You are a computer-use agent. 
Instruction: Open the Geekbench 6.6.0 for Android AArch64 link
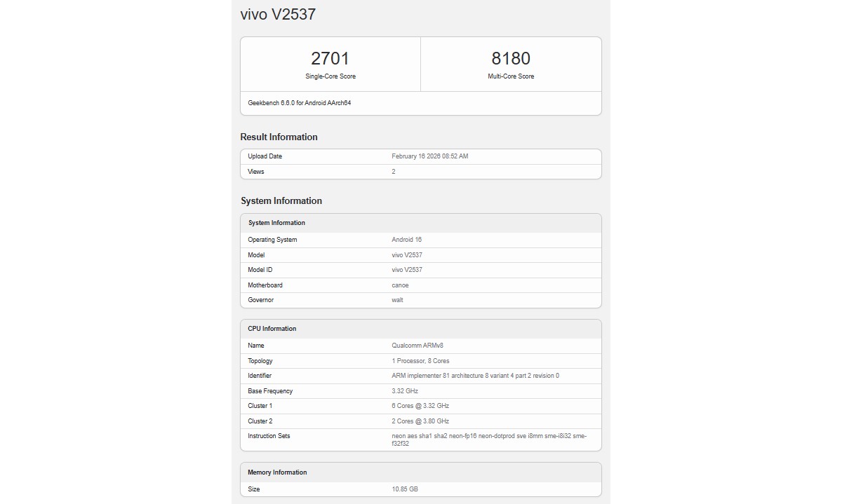pyautogui.click(x=302, y=102)
